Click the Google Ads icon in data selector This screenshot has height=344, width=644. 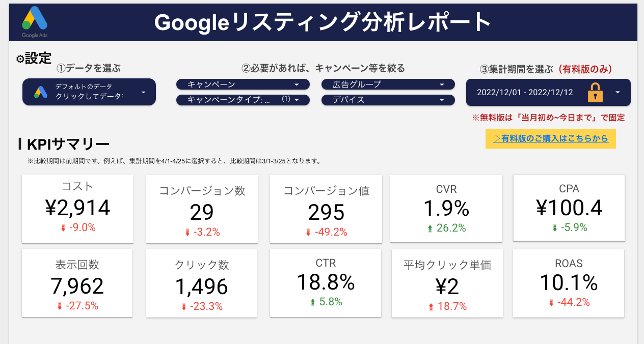tap(41, 92)
